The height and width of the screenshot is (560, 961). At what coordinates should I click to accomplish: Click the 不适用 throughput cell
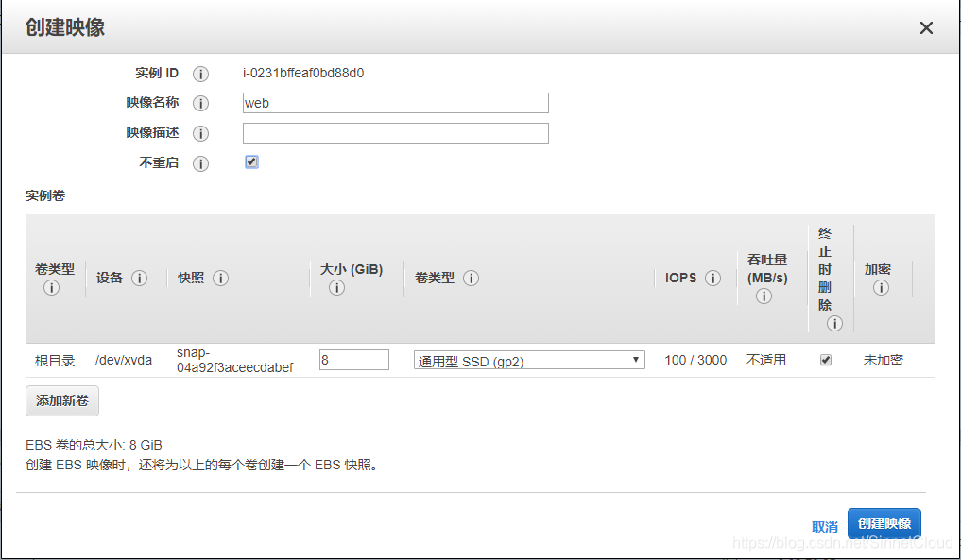point(766,360)
